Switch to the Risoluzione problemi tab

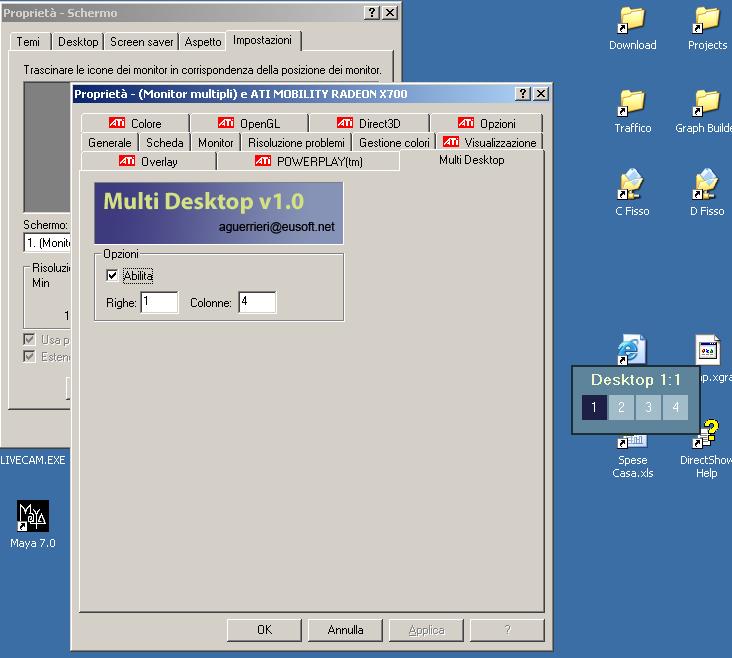296,142
